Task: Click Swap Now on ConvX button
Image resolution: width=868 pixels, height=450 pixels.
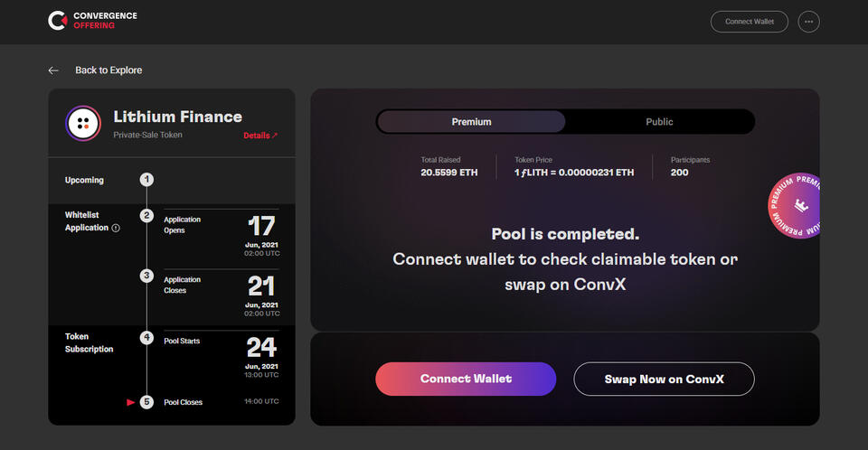Action: (x=664, y=380)
